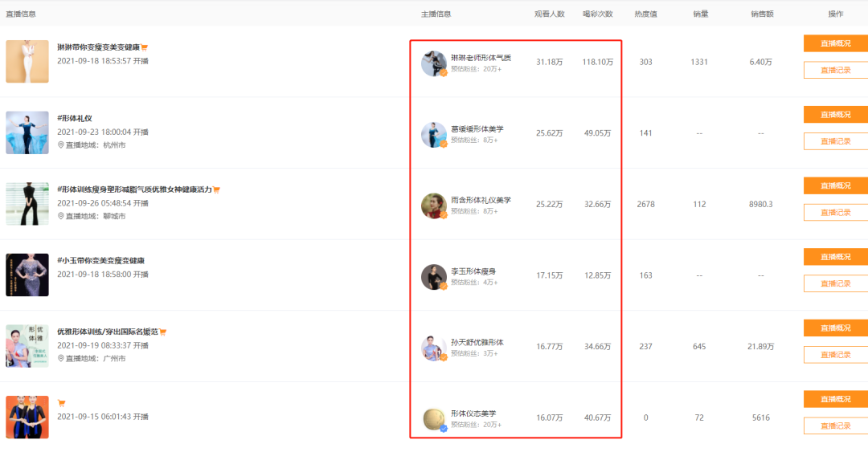Click start time 2021-09-18 18:58:00 开播
This screenshot has width=868, height=452.
[x=103, y=275]
